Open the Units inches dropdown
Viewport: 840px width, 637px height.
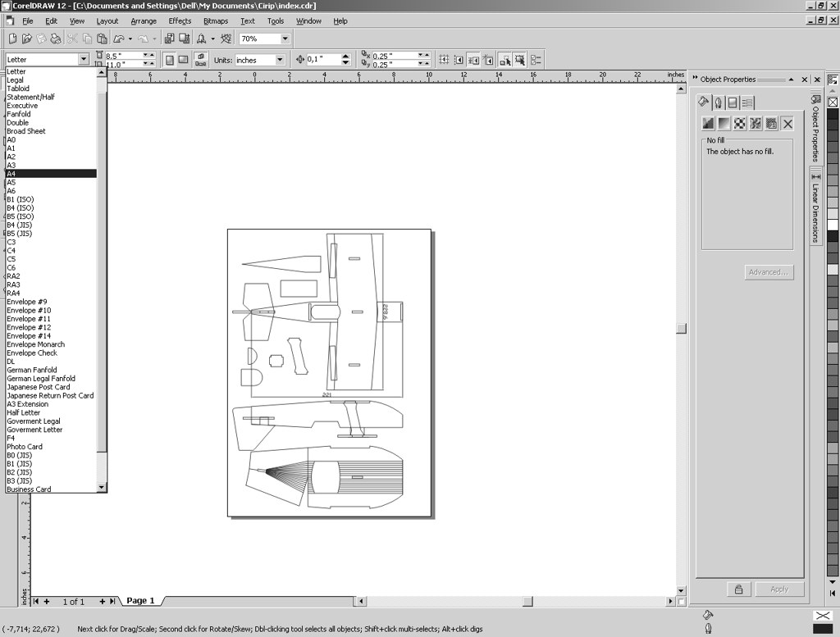[x=280, y=60]
